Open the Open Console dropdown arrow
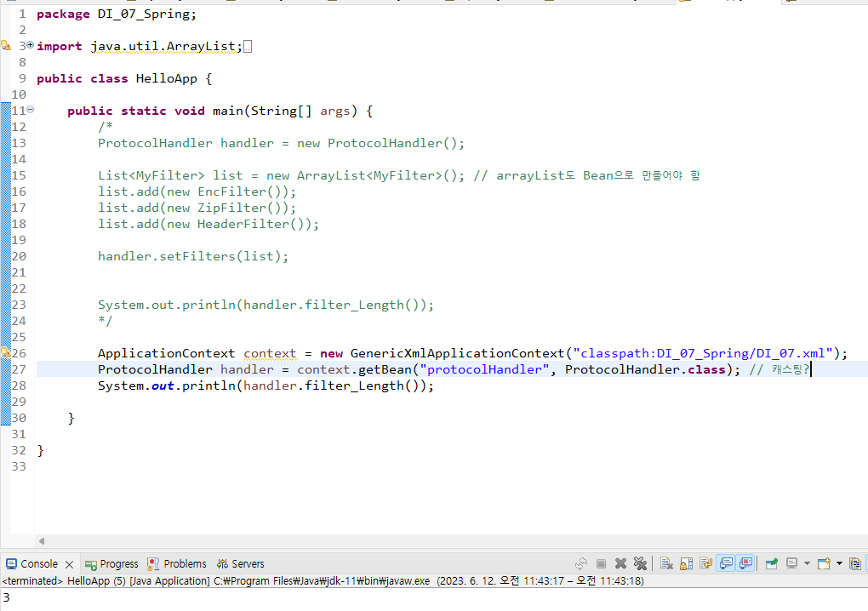Screen dimensions: 868x611 pyautogui.click(x=839, y=563)
